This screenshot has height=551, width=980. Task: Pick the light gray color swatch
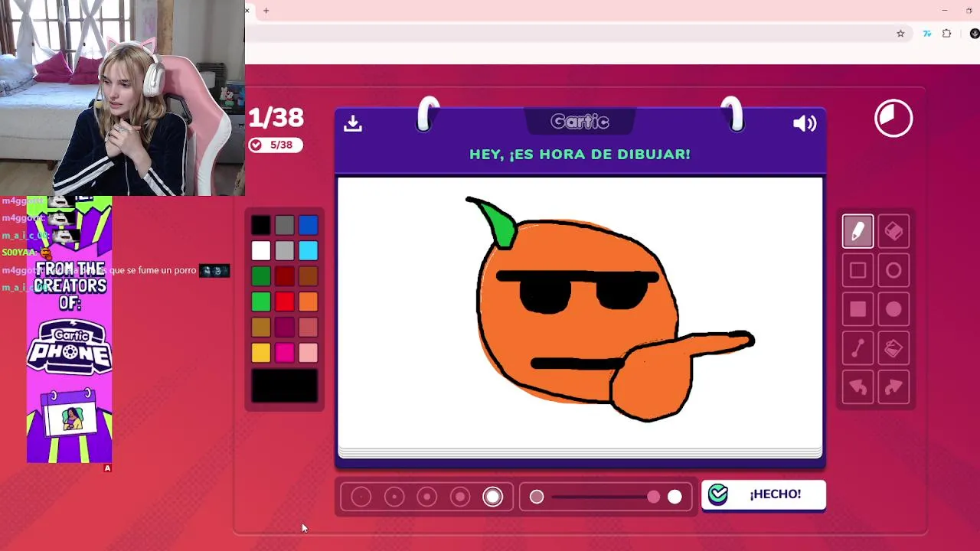[x=285, y=250]
